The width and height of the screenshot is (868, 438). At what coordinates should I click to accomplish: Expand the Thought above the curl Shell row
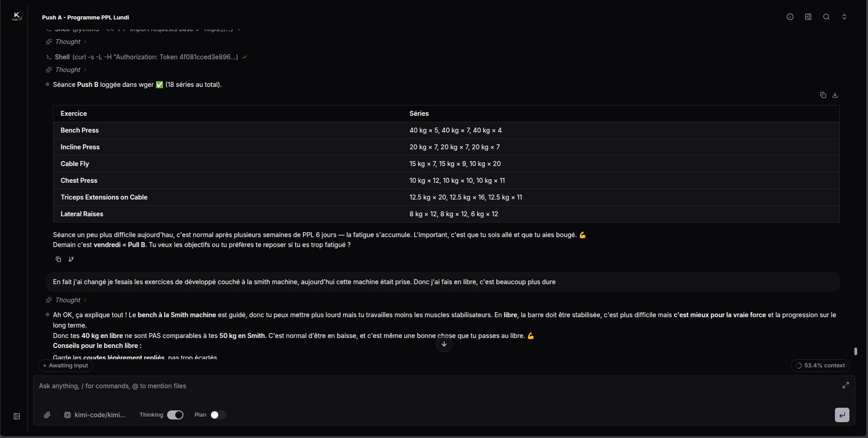pos(66,42)
